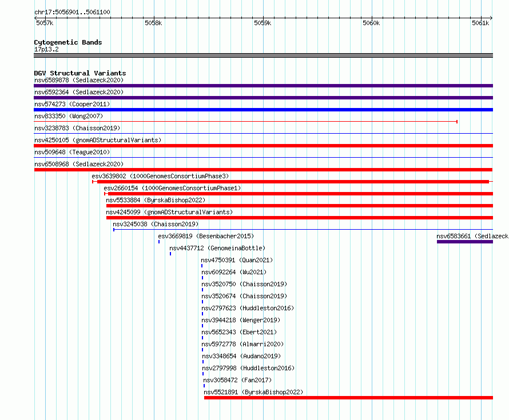The image size is (509, 420).
Task: Open variant esv3639802 (1000GenomesConsortiumPhase3)
Action: pyautogui.click(x=160, y=176)
